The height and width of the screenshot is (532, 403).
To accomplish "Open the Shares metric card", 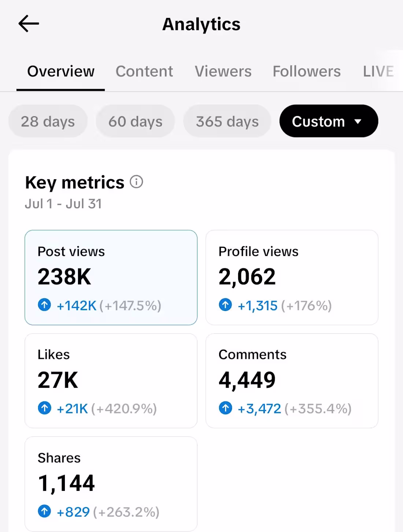I will point(111,484).
